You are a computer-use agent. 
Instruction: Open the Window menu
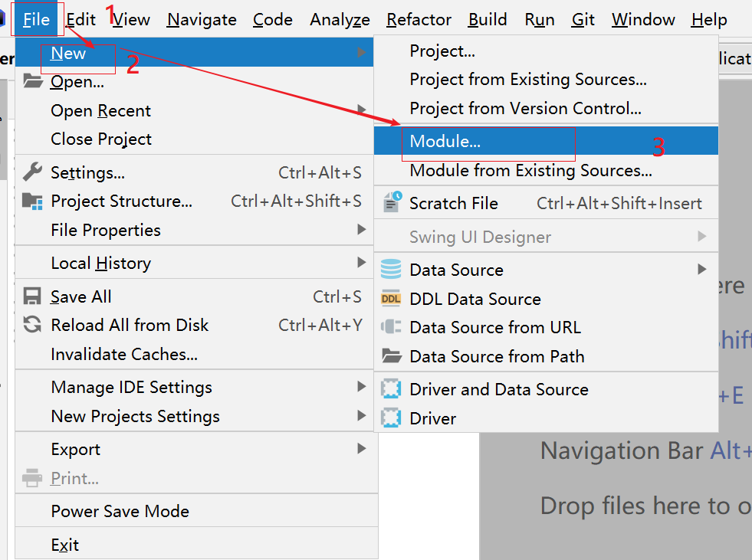[x=643, y=20]
